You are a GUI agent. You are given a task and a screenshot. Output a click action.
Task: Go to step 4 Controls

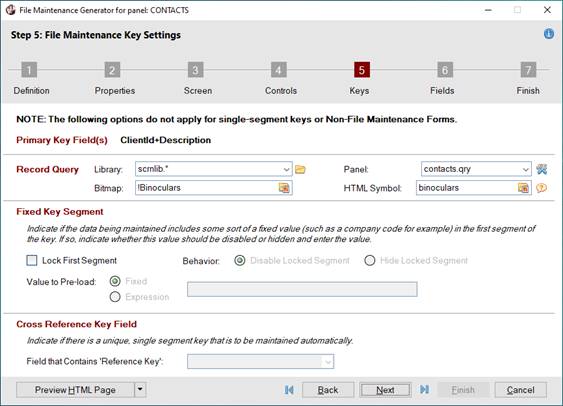pos(279,70)
